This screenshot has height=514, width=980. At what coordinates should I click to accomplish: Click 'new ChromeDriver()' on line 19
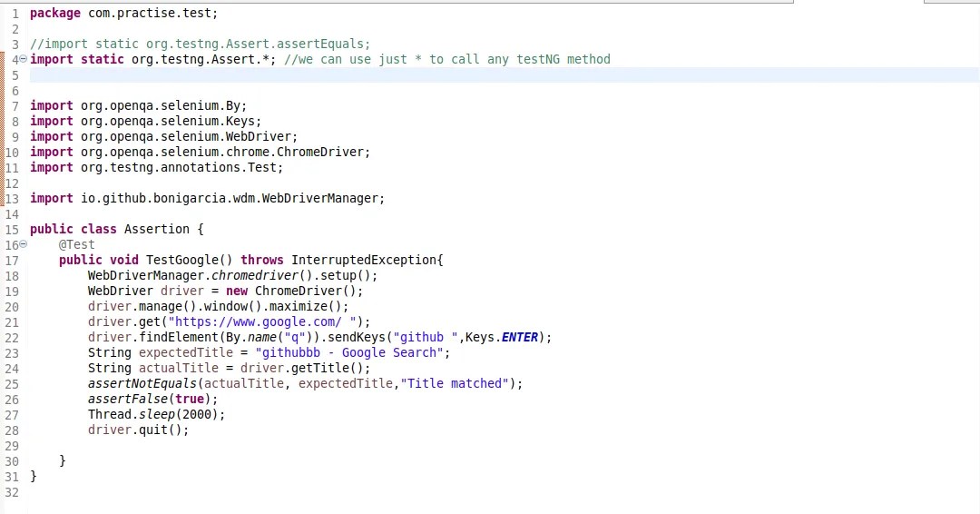[290, 291]
